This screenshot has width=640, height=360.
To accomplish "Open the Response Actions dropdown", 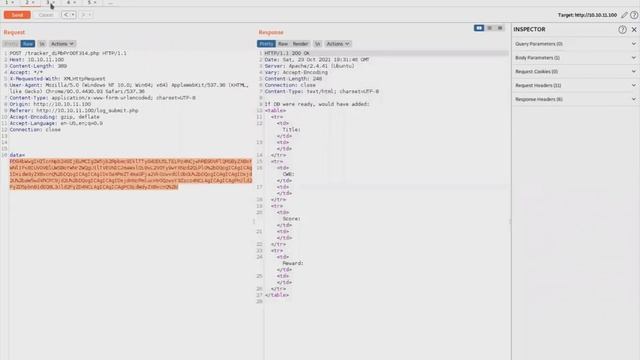I will pyautogui.click(x=338, y=44).
